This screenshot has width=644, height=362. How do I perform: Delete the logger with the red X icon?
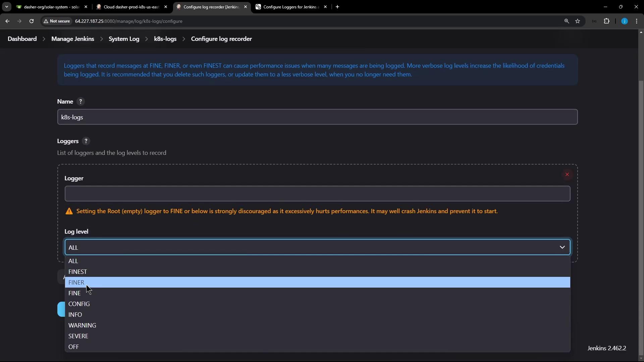click(567, 175)
